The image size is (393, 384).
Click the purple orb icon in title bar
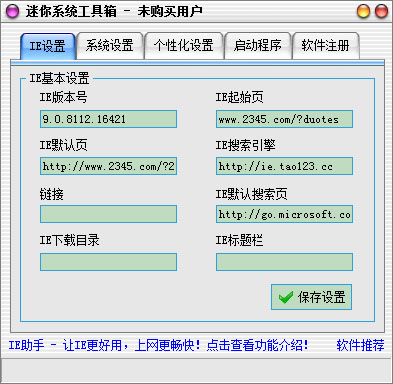[13, 12]
